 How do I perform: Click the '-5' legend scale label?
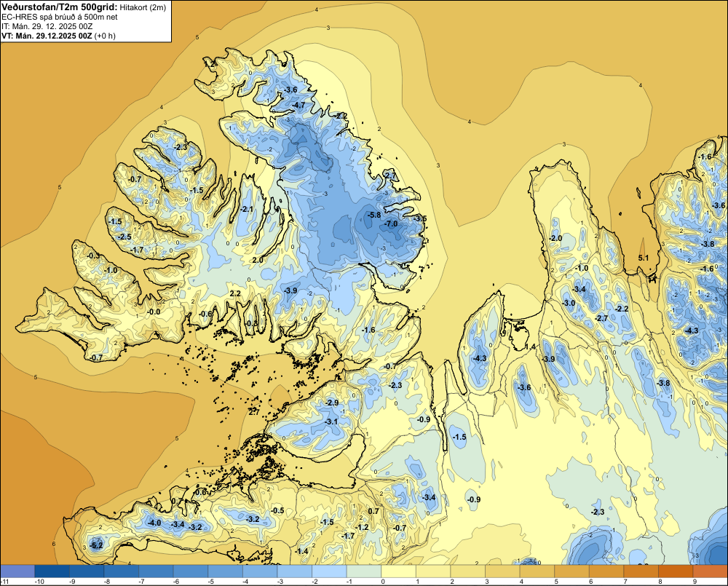211,582
